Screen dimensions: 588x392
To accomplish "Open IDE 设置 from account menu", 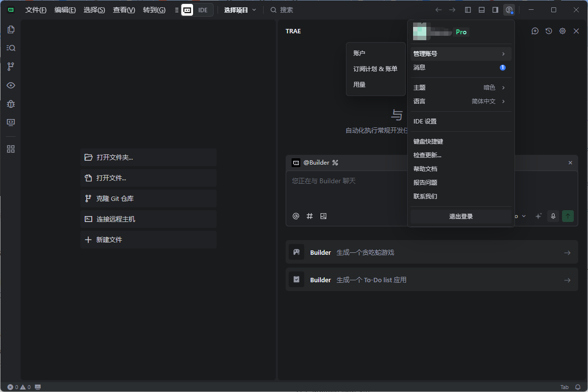I will click(x=461, y=122).
